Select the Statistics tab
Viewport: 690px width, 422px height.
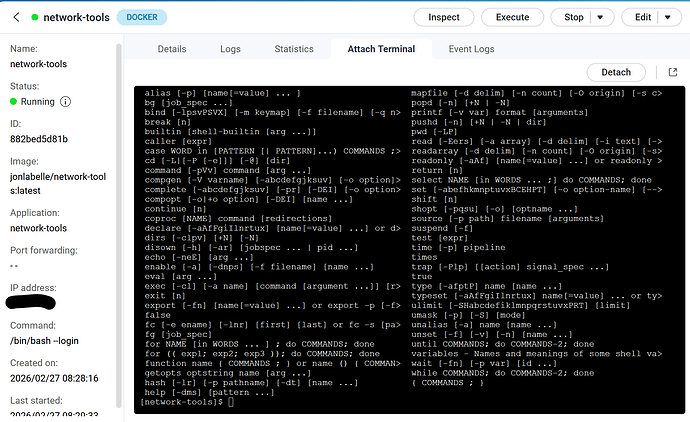click(294, 48)
